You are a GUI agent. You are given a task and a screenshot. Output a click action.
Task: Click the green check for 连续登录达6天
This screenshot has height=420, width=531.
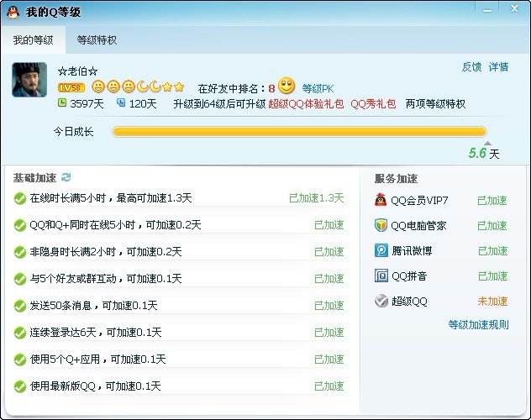[x=20, y=333]
